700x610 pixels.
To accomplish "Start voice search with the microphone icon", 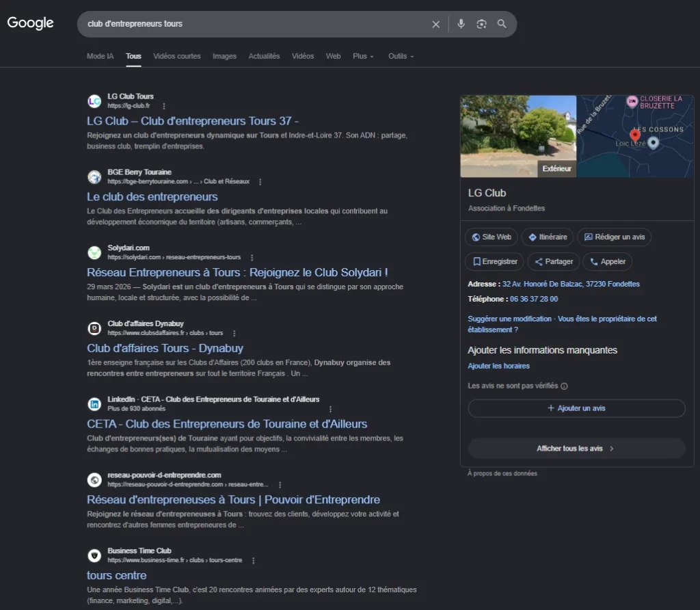I will pos(461,24).
